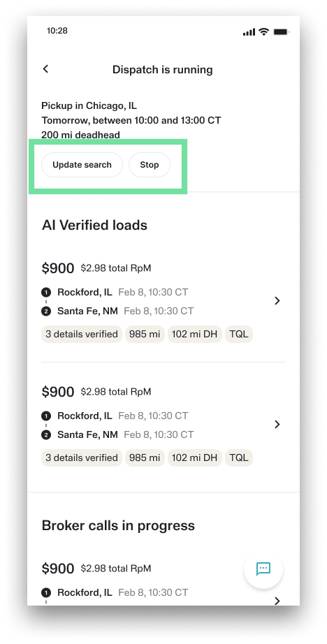Go back with the left arrow icon

[45, 69]
